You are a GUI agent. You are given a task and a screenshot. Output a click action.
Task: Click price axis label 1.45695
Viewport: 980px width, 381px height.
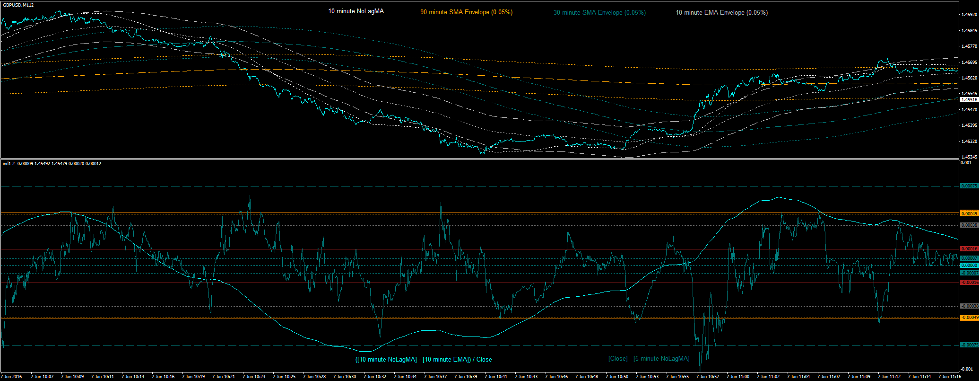pos(969,62)
